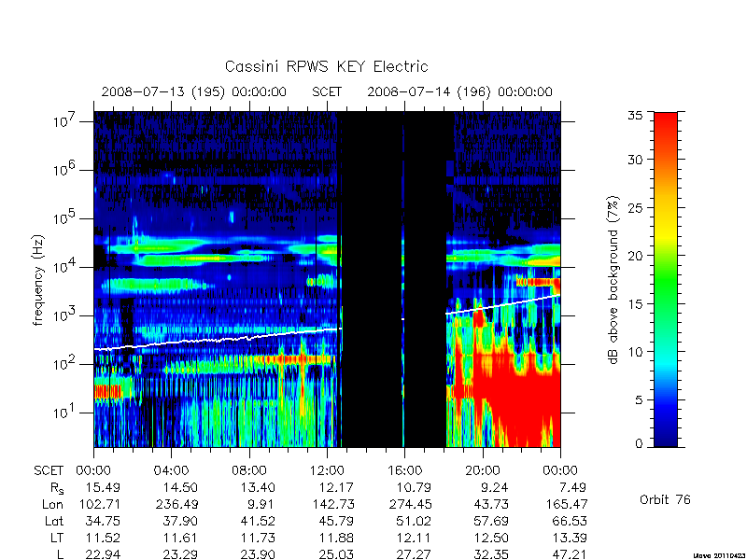The height and width of the screenshot is (560, 747).
Task: Click the Rs value '10.79'
Action: (414, 487)
